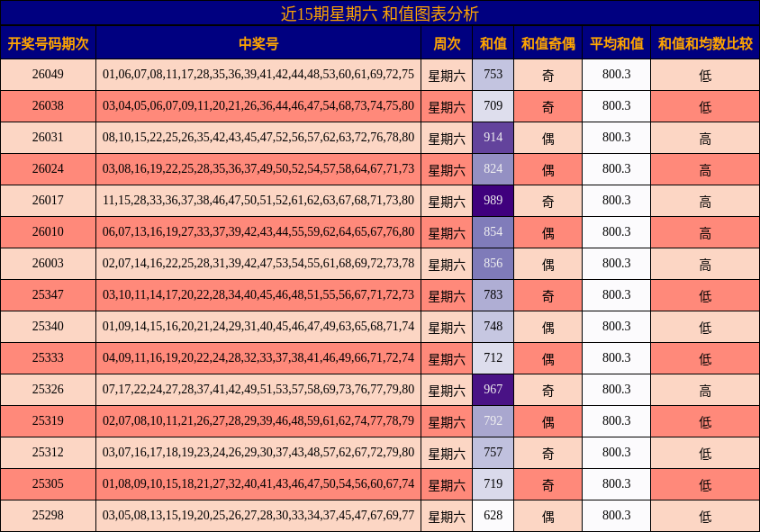
Task: Click the 周次 column header
Action: (x=445, y=41)
